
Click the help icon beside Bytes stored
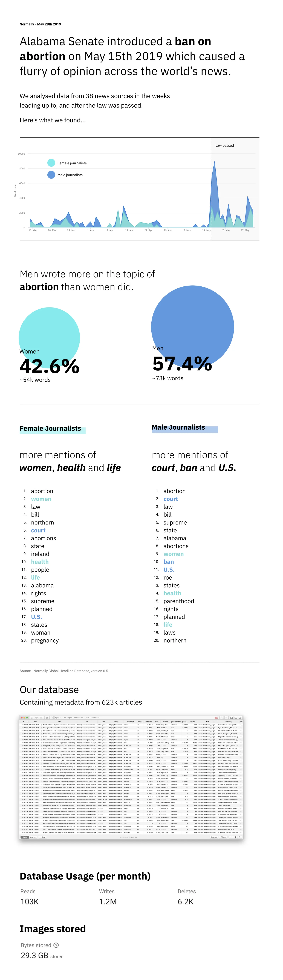56,945
